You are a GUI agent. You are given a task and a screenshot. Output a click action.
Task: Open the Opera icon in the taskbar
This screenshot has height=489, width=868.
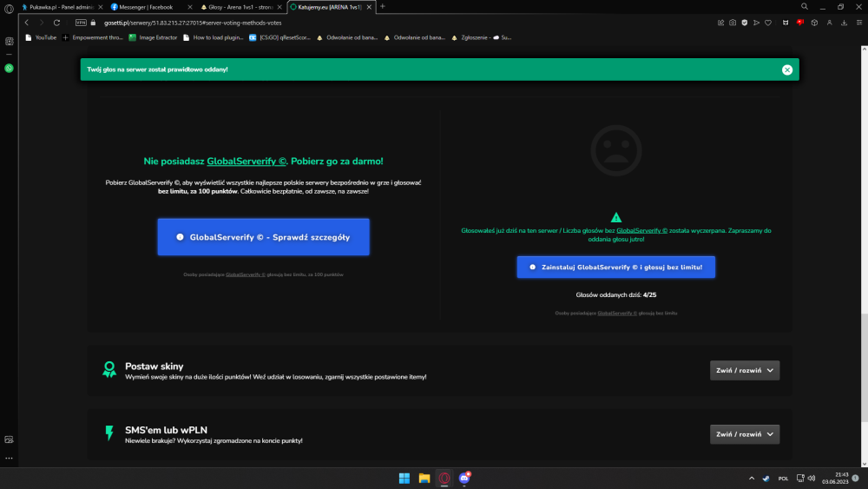click(444, 478)
